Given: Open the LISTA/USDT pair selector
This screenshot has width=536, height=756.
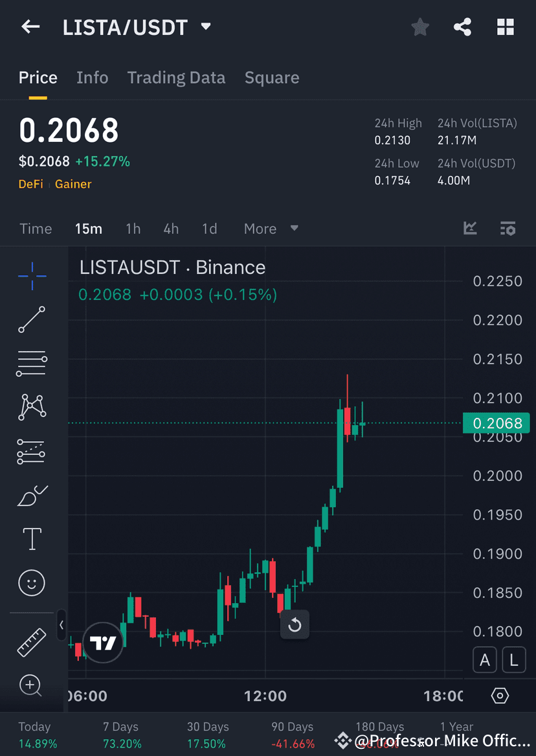Looking at the screenshot, I should pyautogui.click(x=205, y=27).
